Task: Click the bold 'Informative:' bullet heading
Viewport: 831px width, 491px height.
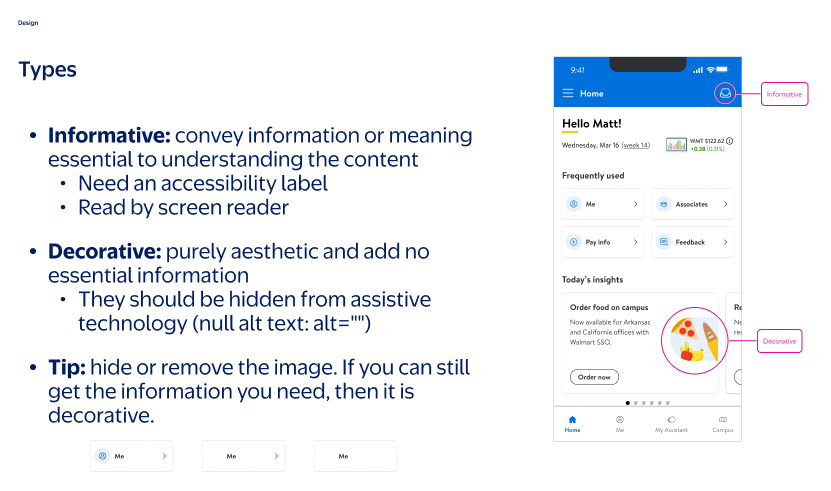Action: (x=109, y=135)
